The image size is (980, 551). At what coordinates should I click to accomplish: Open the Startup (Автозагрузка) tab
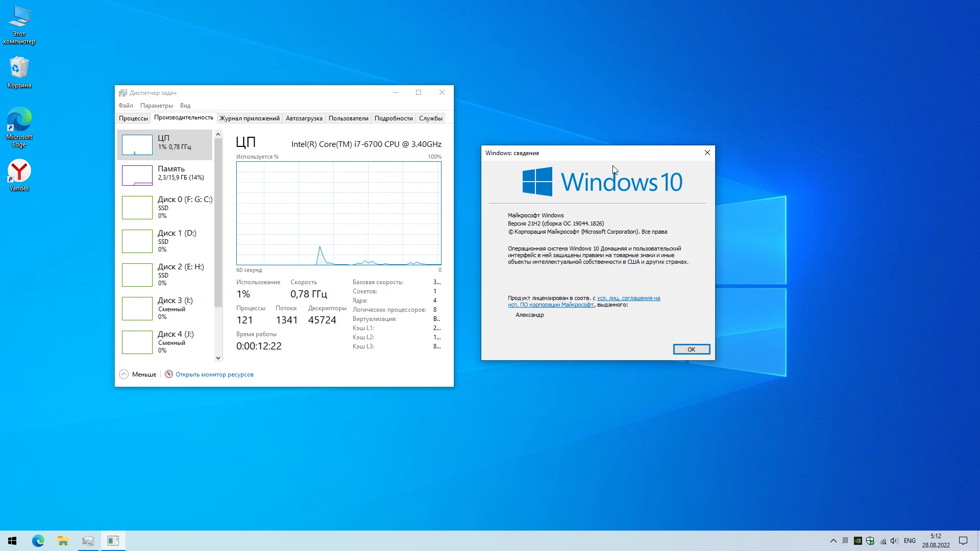(304, 118)
